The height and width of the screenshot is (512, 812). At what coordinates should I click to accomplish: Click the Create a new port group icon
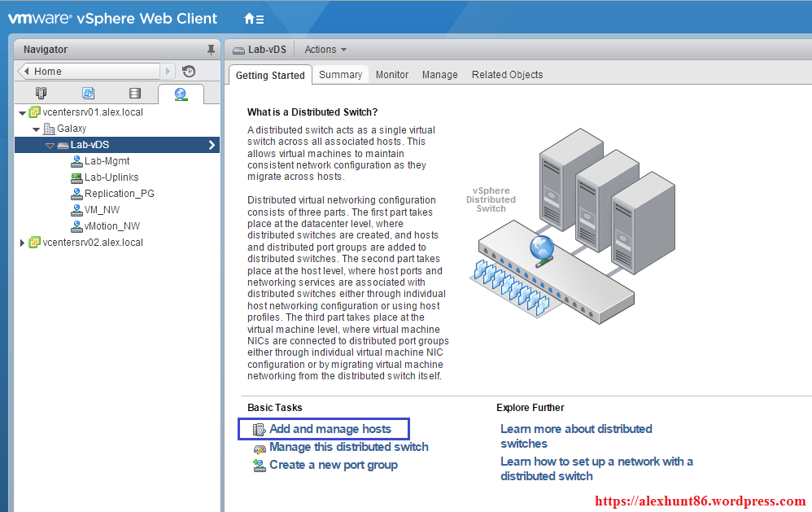260,465
